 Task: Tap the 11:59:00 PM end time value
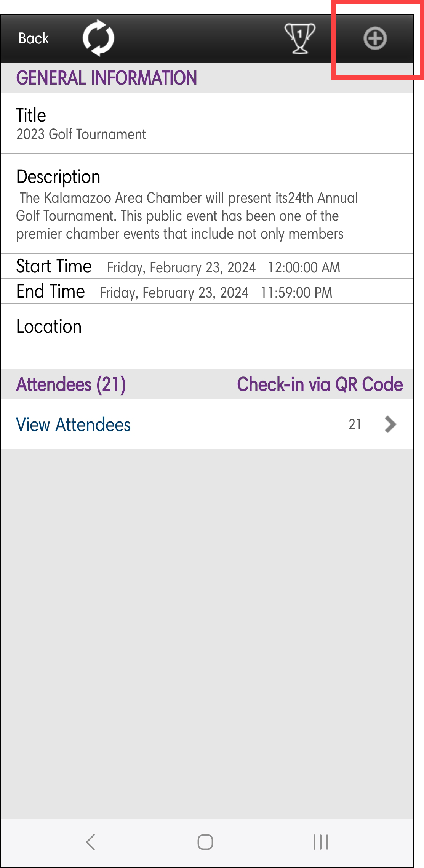point(296,293)
